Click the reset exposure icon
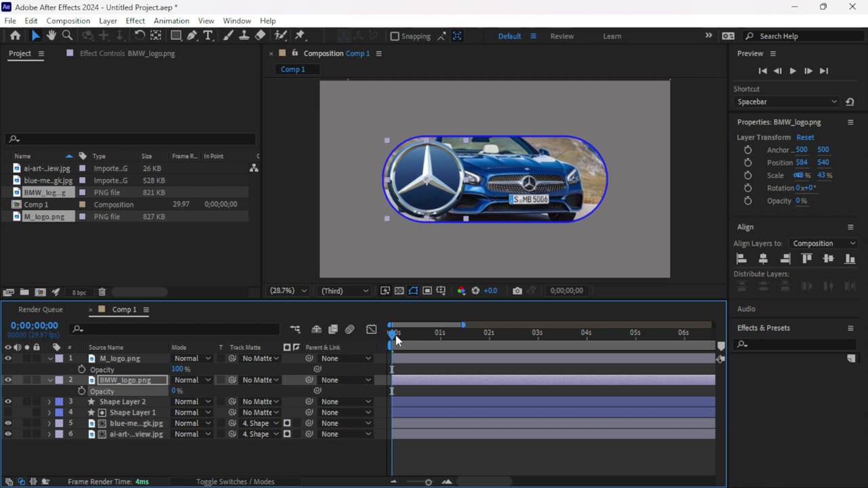The width and height of the screenshot is (868, 488). (x=475, y=291)
